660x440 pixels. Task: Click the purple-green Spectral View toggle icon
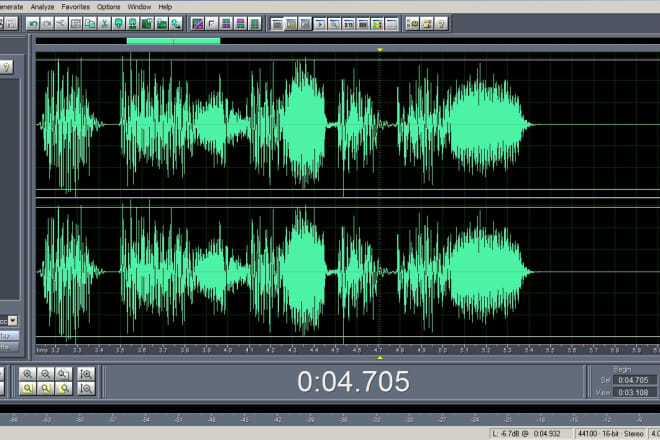coord(197,24)
